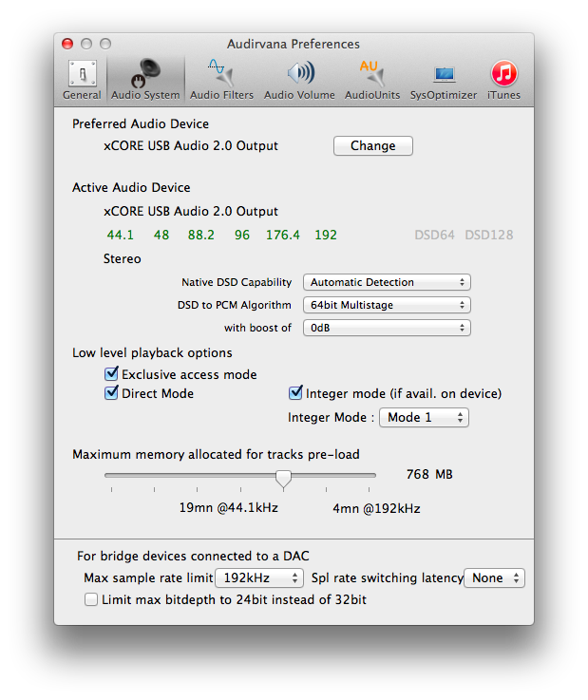Screen dimensions: 588x700
Task: Enable limit max bitdepth to 24bit
Action: point(91,599)
